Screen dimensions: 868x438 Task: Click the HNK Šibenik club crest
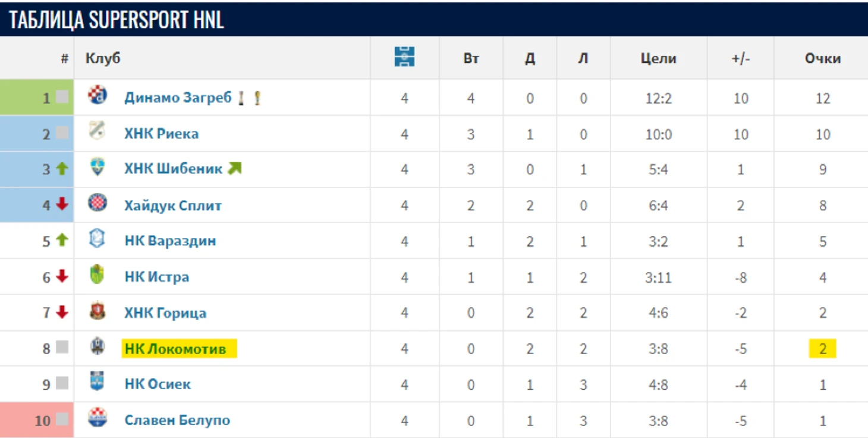pyautogui.click(x=98, y=167)
